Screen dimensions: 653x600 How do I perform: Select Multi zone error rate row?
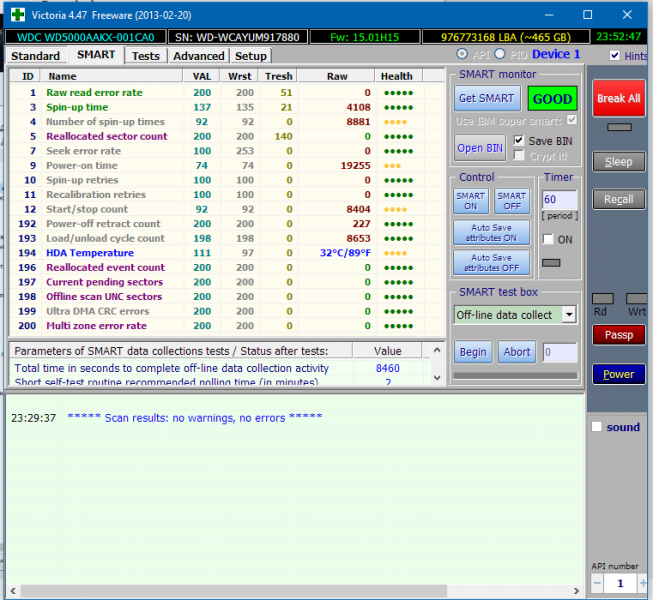(x=227, y=326)
